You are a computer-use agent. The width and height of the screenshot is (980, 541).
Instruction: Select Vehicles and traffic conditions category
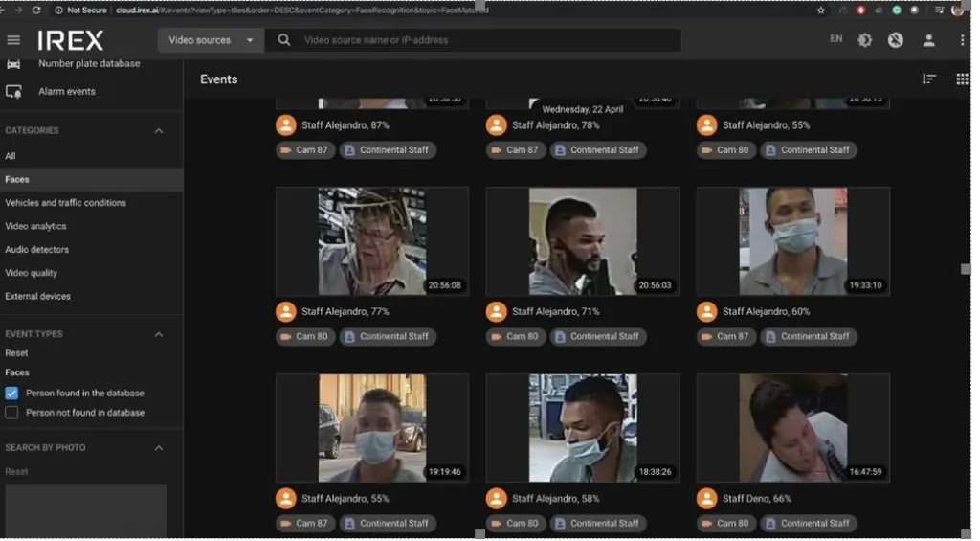[x=66, y=203]
